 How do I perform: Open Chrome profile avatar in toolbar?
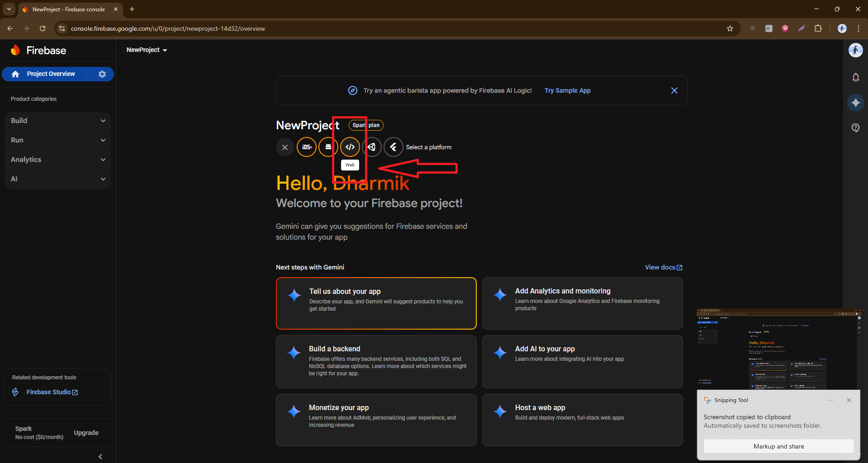pos(842,28)
